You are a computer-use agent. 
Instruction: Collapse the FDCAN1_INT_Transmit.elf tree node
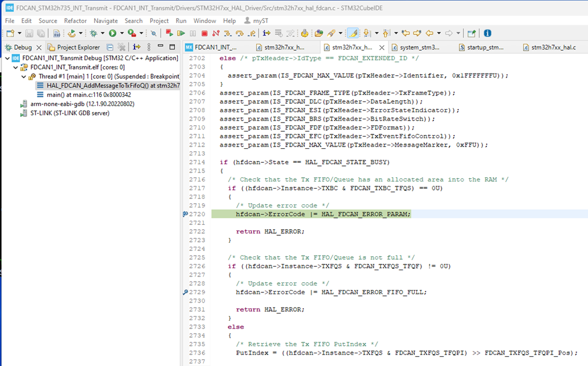(15, 68)
